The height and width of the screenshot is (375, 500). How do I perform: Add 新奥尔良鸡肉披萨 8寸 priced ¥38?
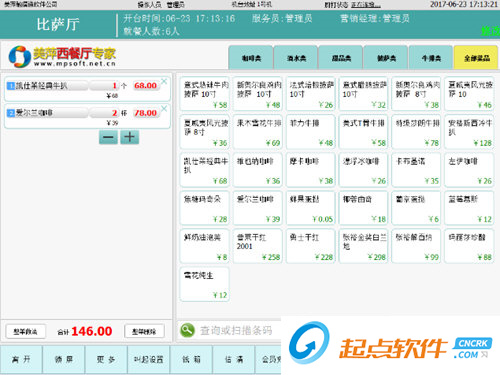pos(416,94)
